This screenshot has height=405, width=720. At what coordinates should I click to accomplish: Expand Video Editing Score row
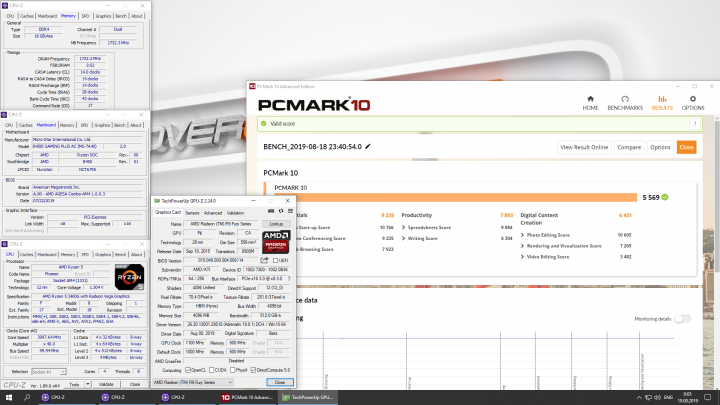point(522,257)
